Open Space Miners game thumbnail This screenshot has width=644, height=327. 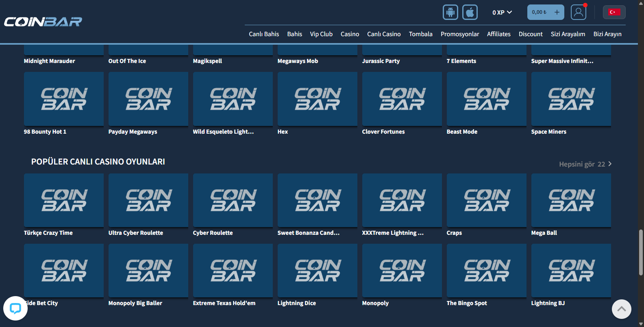tap(571, 99)
